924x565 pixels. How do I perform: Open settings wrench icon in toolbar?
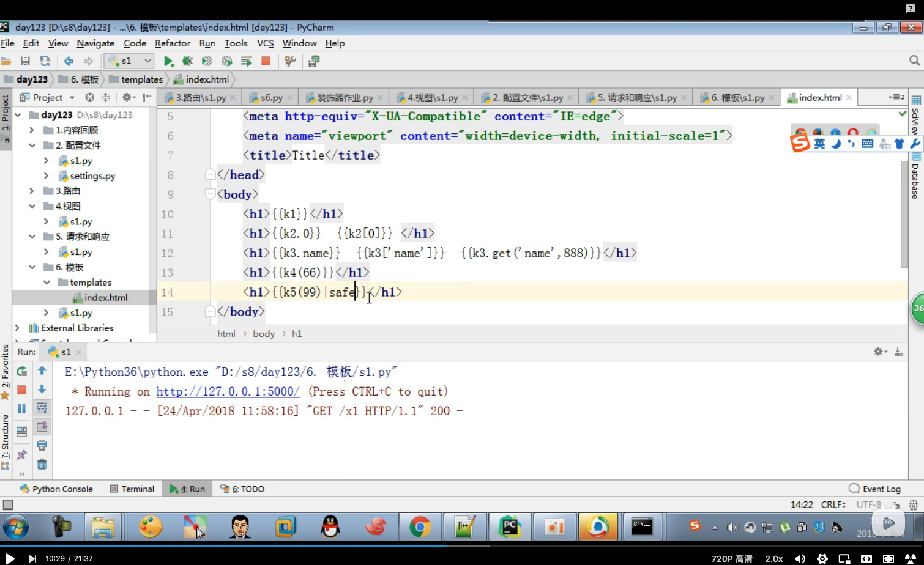click(290, 61)
